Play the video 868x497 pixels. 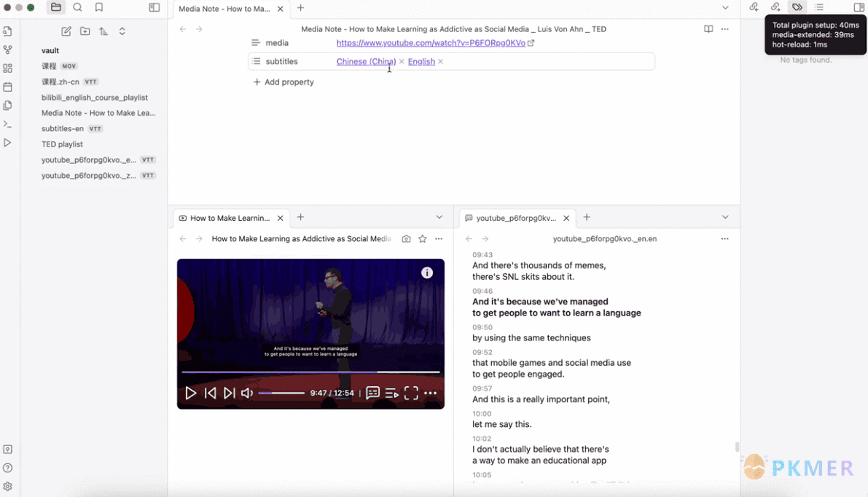pos(190,393)
